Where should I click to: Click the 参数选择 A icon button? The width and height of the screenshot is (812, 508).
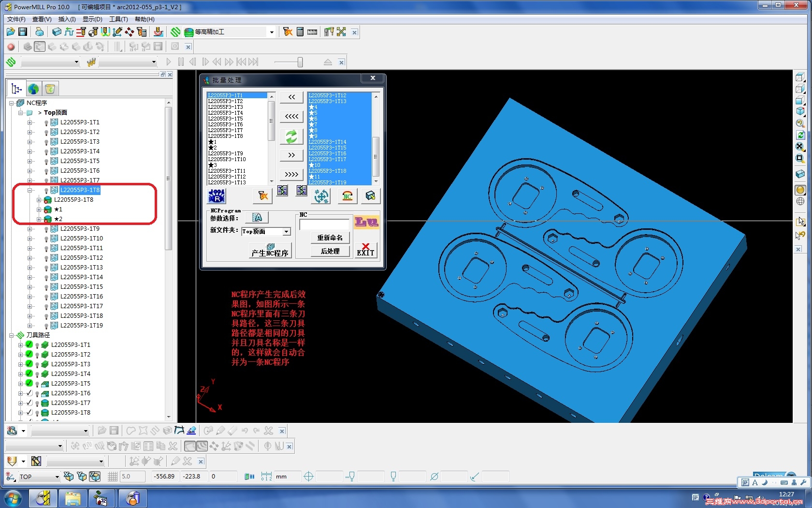tap(257, 218)
